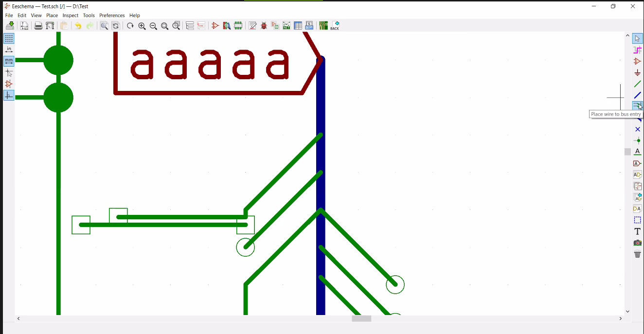Toggle the cursor shape
Image resolution: width=644 pixels, height=334 pixels.
pos(9,72)
